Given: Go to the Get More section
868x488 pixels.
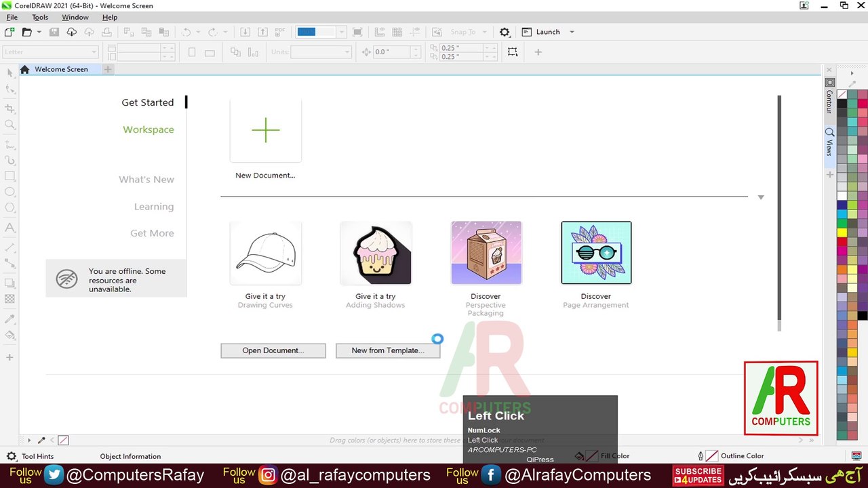Looking at the screenshot, I should click(152, 233).
